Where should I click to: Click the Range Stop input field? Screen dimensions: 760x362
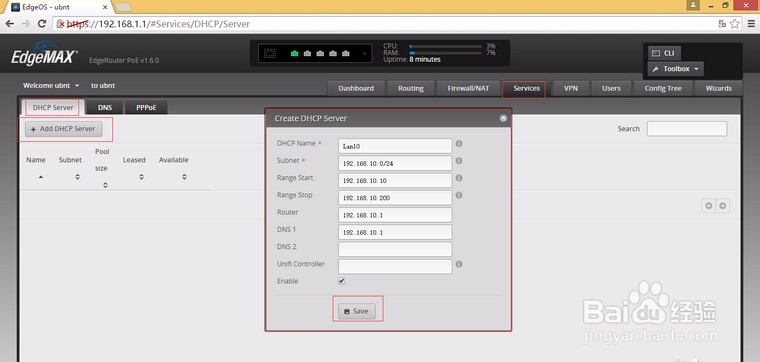pos(395,198)
